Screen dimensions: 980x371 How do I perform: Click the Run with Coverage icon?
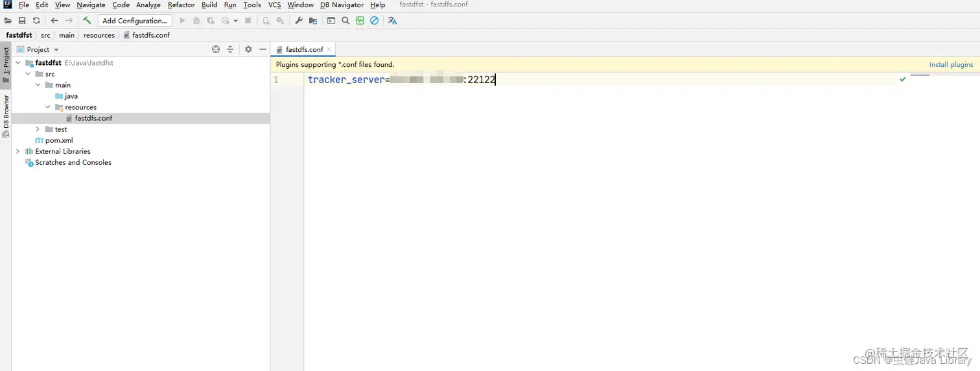pyautogui.click(x=211, y=21)
